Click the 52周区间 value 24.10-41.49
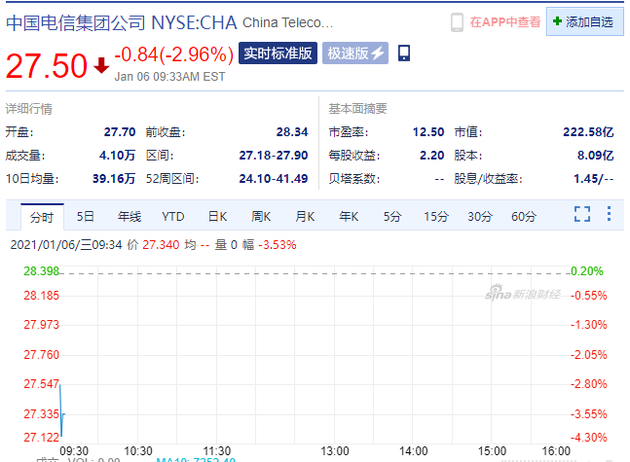 click(x=274, y=178)
